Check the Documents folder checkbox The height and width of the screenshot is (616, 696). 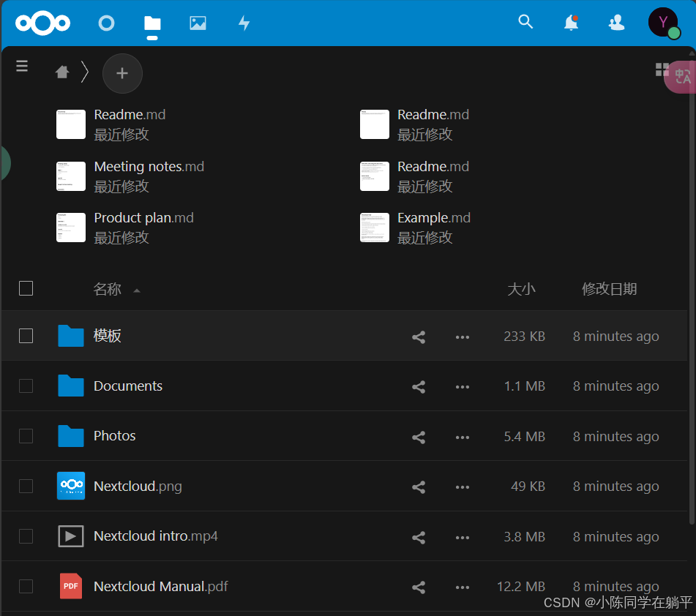click(x=26, y=386)
